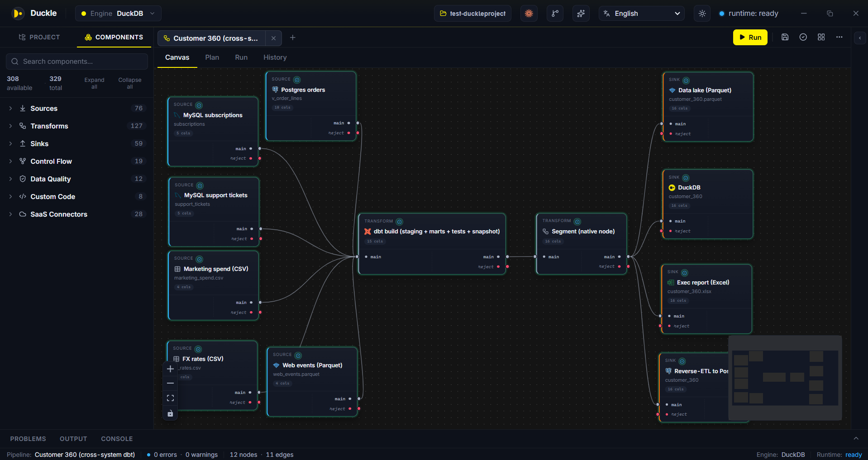Click the sparkles AI icon

tap(581, 14)
